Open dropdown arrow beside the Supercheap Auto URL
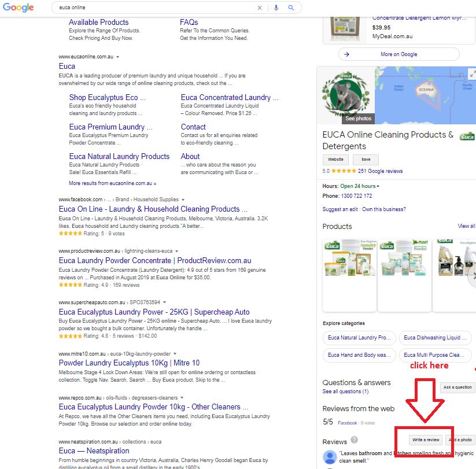Image resolution: width=476 pixels, height=469 pixels. (164, 302)
